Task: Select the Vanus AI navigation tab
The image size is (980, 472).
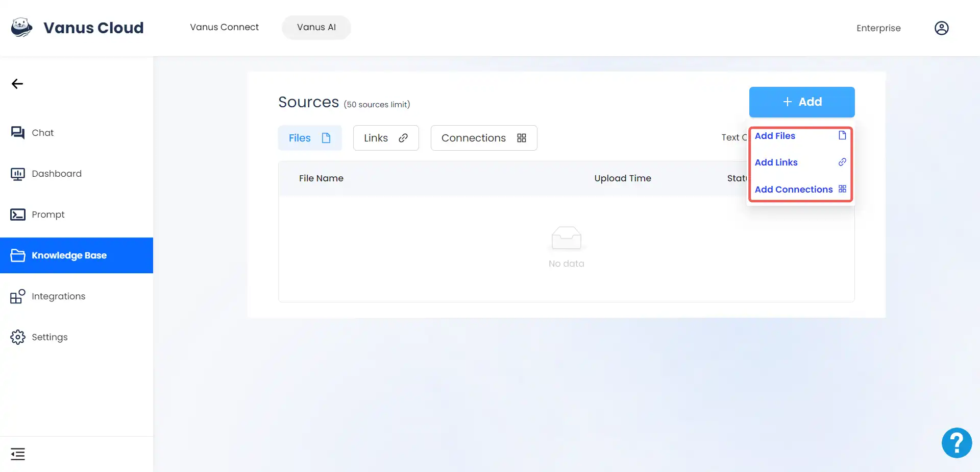Action: point(316,27)
